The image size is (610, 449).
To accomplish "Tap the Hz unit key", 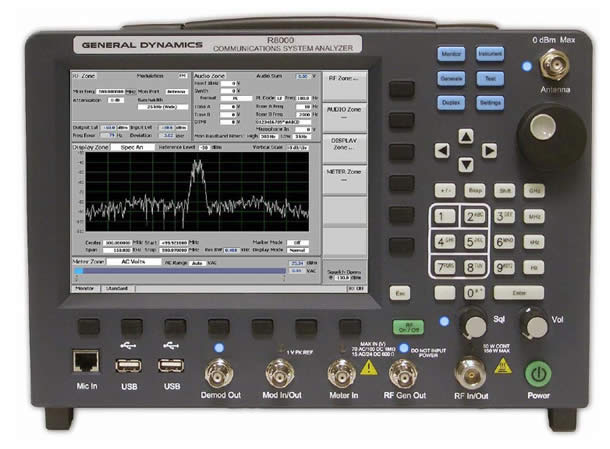I will click(x=534, y=267).
